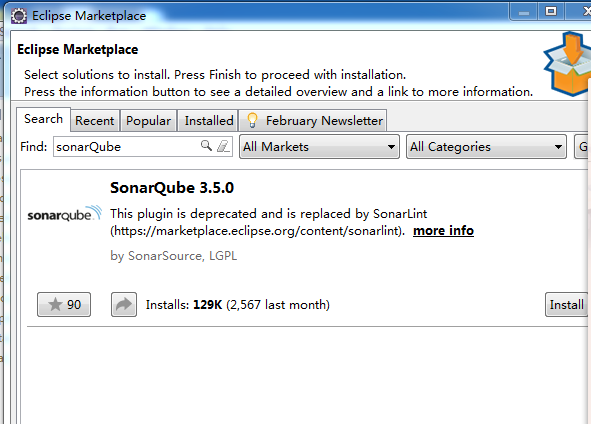Click the sonarqube logo thumbnail

(64, 214)
